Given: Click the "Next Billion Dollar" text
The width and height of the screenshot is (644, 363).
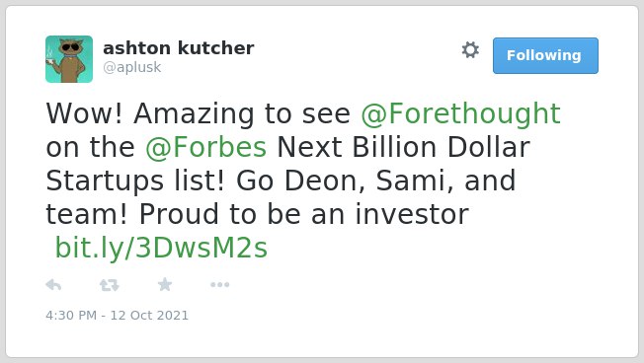Looking at the screenshot, I should tap(403, 147).
